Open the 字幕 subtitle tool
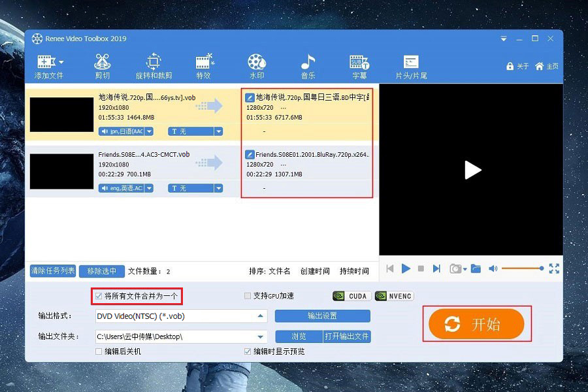The height and width of the screenshot is (392, 588). 359,67
